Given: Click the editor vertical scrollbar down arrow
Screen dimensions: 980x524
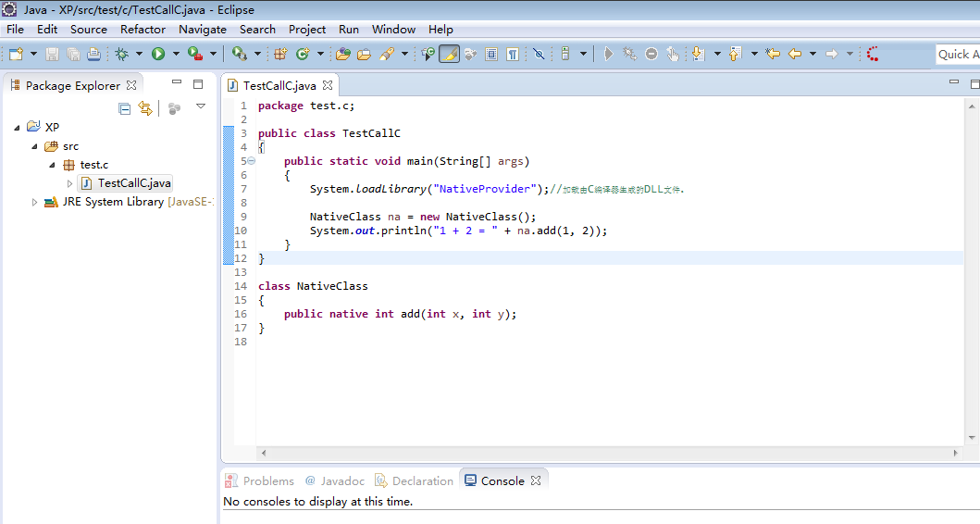Looking at the screenshot, I should (972, 438).
